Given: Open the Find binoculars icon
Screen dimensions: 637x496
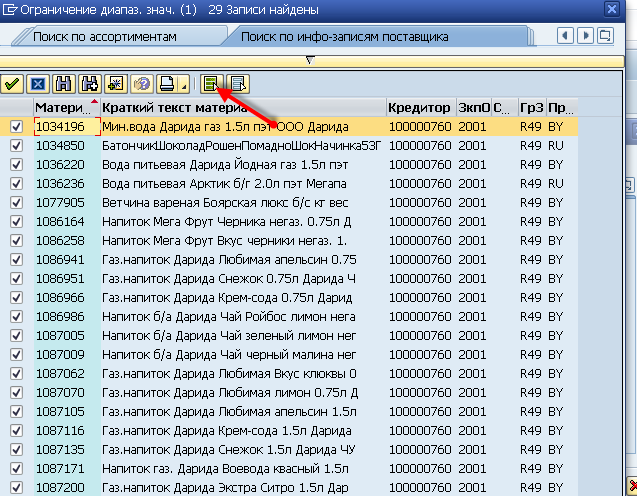Looking at the screenshot, I should coord(64,84).
